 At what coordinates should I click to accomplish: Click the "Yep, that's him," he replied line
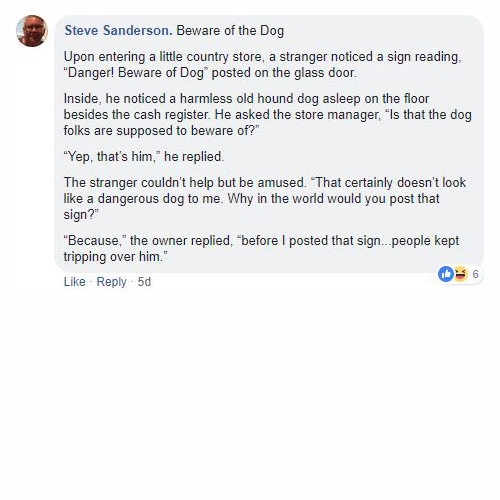[x=144, y=157]
